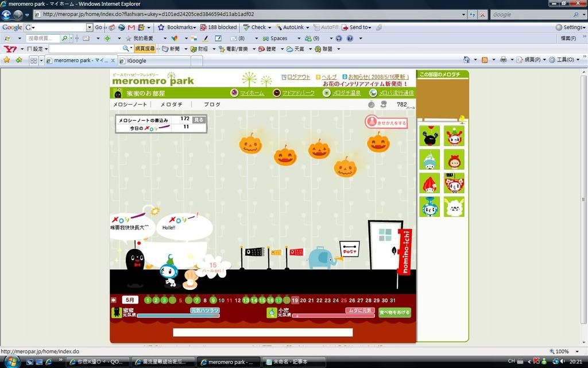Viewport: 588px width, 368px height.
Task: Open the Bookmarks dropdown on Google toolbar
Action: click(177, 28)
